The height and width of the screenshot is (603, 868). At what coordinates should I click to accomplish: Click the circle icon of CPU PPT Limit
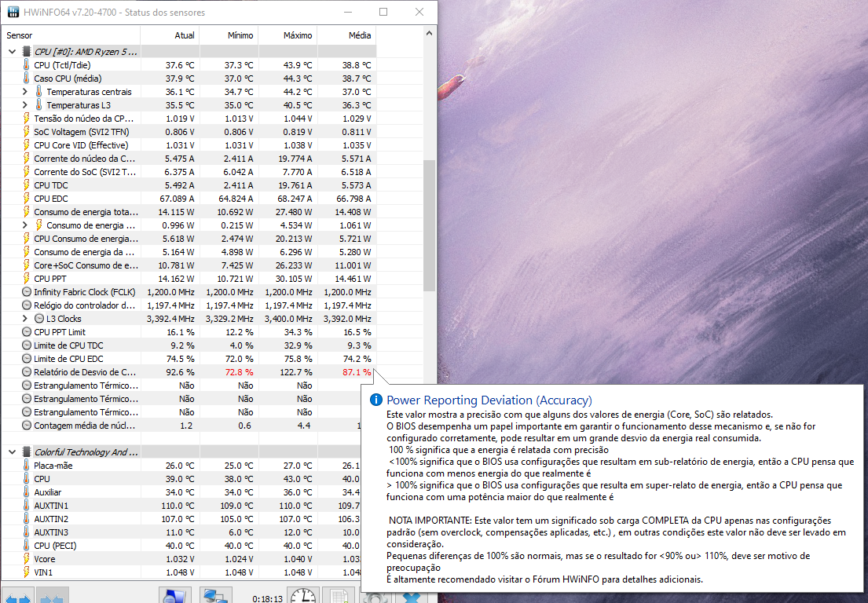pyautogui.click(x=26, y=332)
